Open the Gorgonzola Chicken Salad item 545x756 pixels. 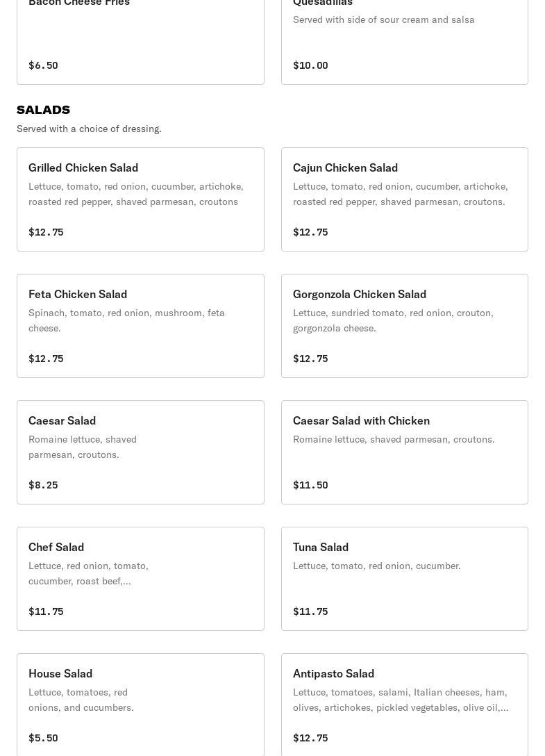(404, 326)
